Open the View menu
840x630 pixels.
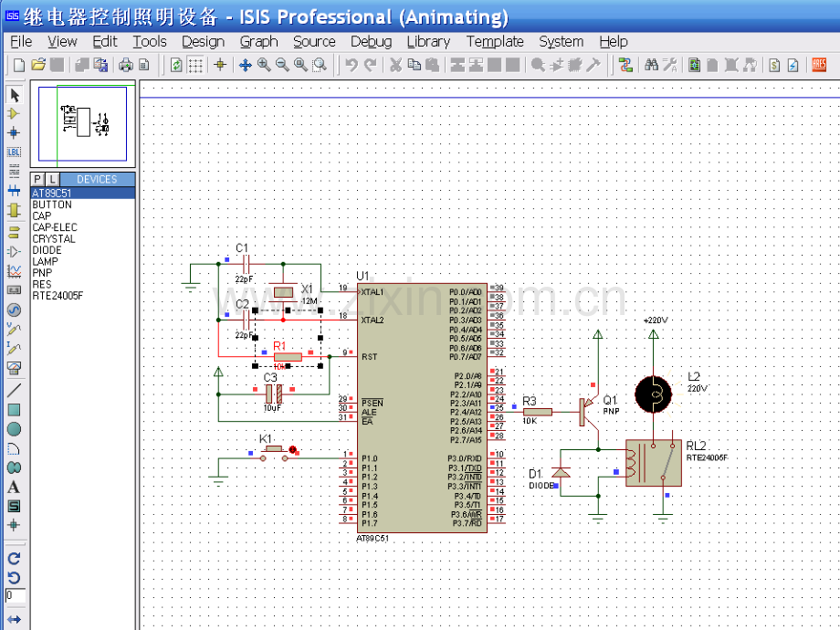pyautogui.click(x=62, y=41)
